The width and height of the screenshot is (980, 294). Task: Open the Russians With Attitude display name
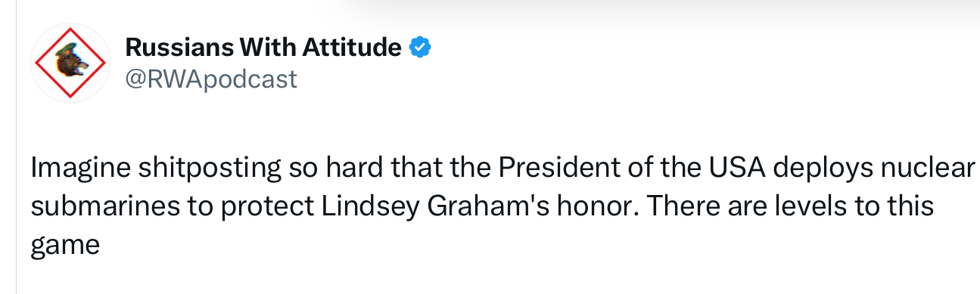(x=263, y=48)
